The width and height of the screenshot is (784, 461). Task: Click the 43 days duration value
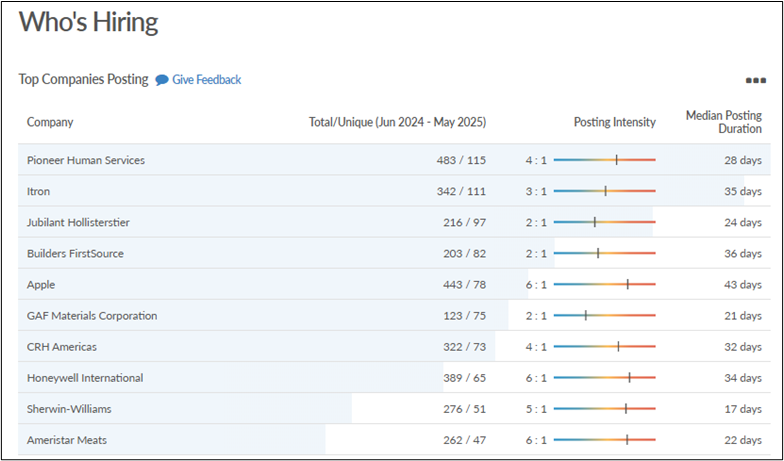(x=743, y=284)
